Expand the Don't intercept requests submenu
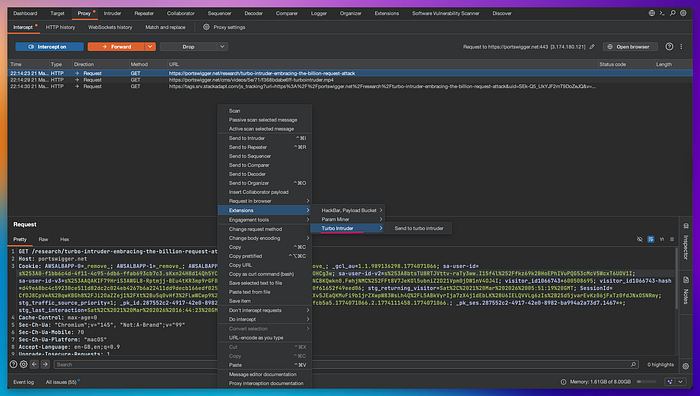700x396 pixels. (265, 310)
